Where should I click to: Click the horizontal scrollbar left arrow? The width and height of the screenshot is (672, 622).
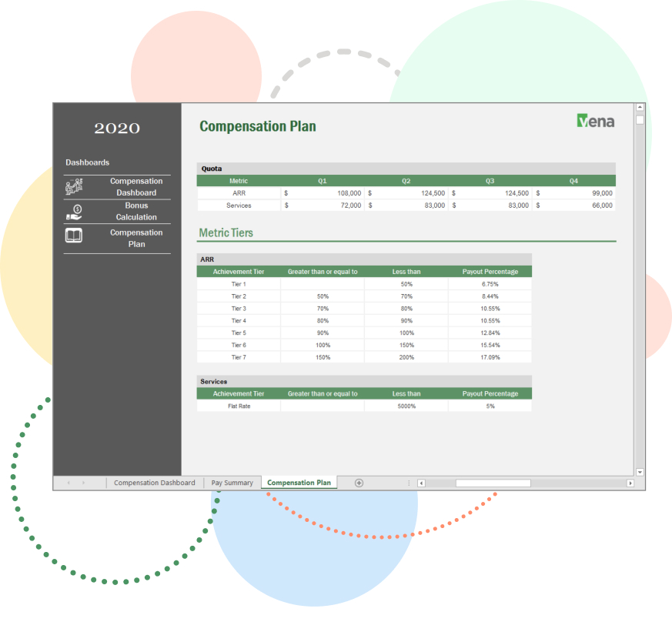pyautogui.click(x=421, y=483)
